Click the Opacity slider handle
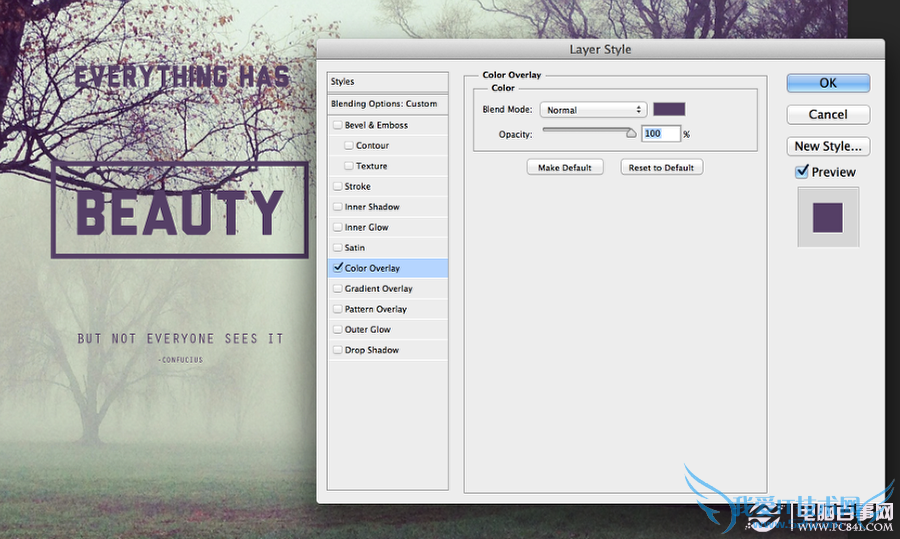Viewport: 900px width, 539px height. 631,133
